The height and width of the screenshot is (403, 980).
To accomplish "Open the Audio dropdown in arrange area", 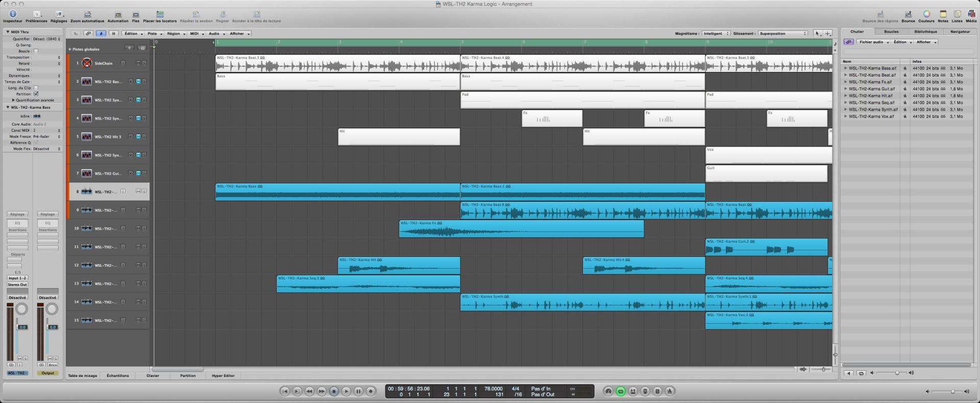I will (216, 34).
